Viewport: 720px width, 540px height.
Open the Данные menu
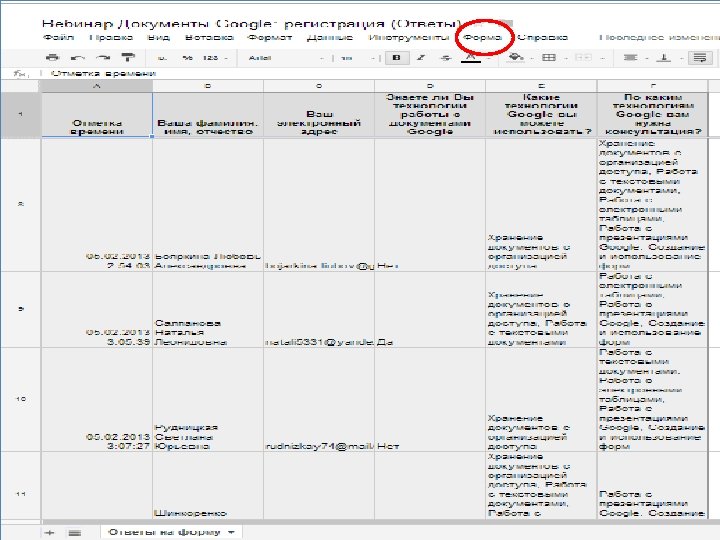(x=330, y=37)
